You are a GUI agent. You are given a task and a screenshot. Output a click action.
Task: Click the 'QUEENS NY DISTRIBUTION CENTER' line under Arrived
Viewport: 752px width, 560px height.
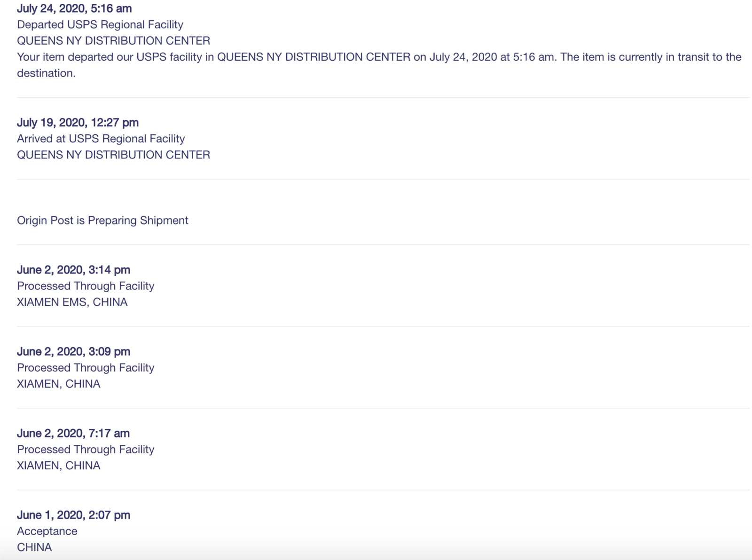coord(113,155)
